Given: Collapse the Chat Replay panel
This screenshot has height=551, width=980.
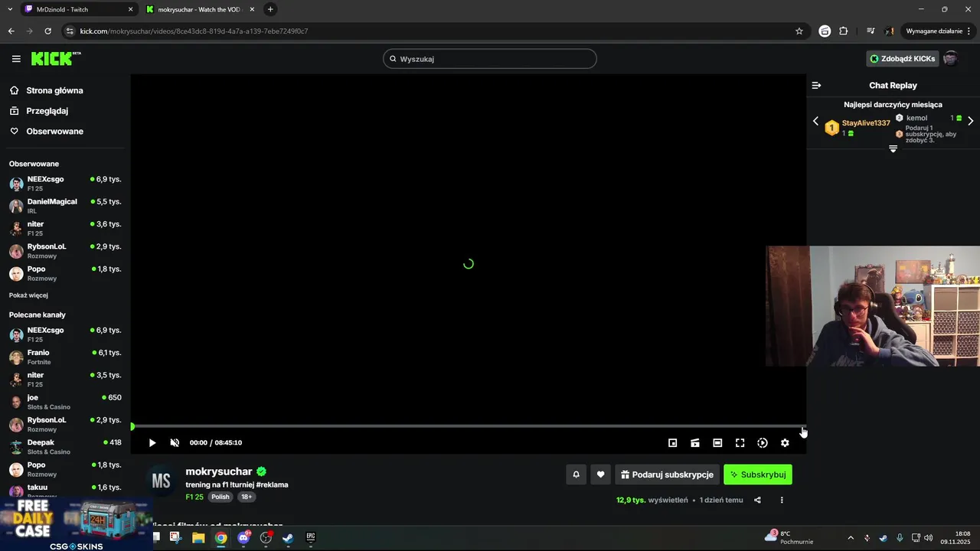Looking at the screenshot, I should [x=816, y=86].
